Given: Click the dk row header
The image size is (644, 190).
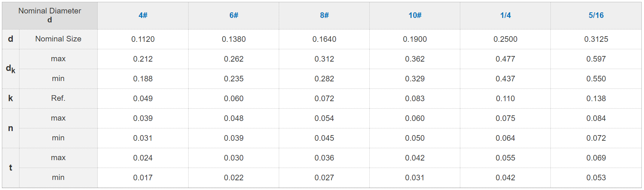Looking at the screenshot, I should click(10, 69).
